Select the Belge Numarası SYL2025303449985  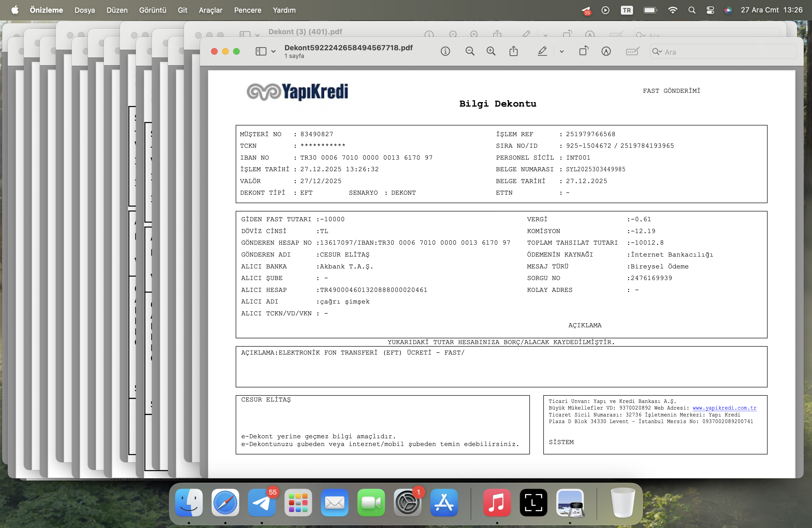click(595, 169)
